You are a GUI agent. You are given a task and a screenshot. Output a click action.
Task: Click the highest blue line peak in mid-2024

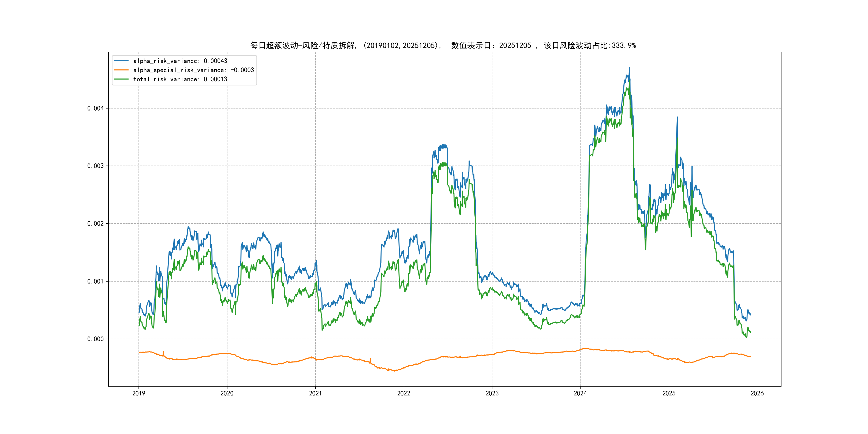click(629, 68)
